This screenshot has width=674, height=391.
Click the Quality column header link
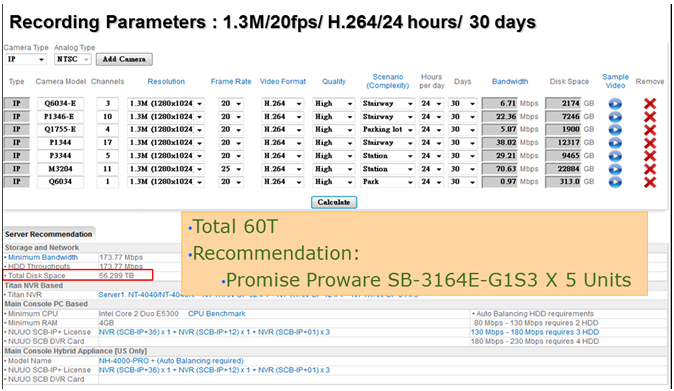[334, 81]
